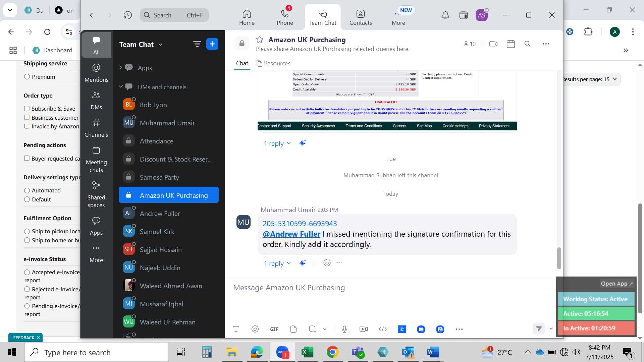Select Ship to pickup location radio
The width and height of the screenshot is (644, 362).
[27, 231]
